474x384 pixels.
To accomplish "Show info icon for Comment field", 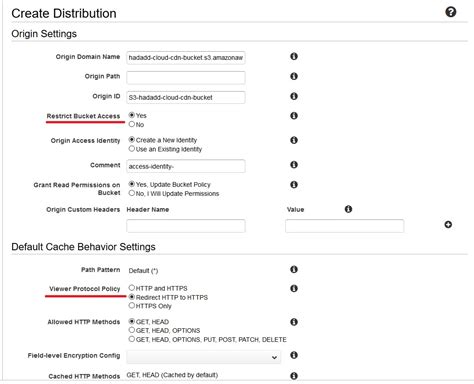I will point(294,165).
